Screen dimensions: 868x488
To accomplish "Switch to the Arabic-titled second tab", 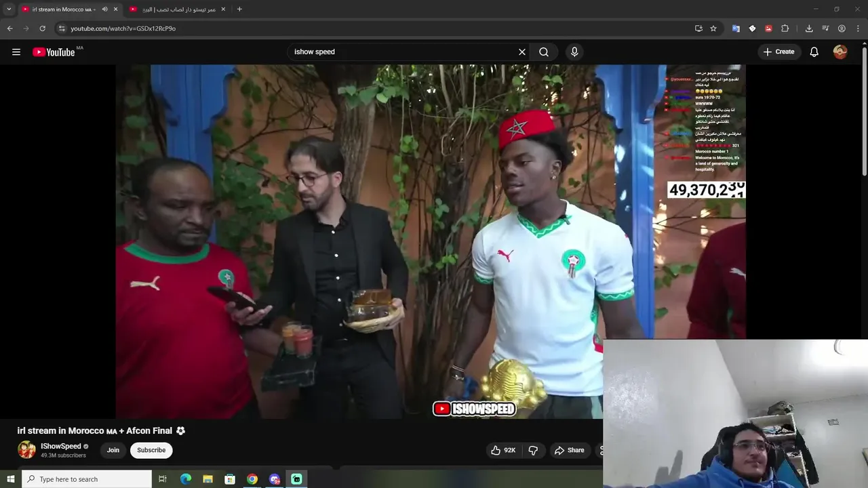I will tap(179, 9).
